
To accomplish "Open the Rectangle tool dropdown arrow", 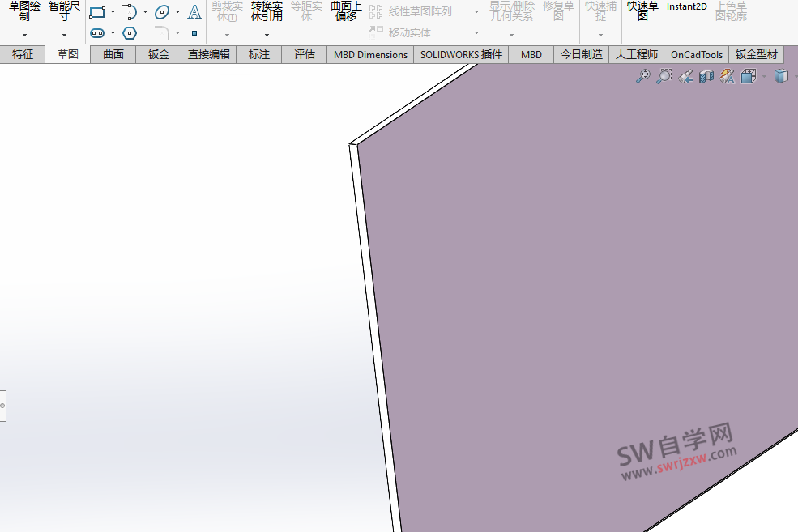I will tap(111, 11).
